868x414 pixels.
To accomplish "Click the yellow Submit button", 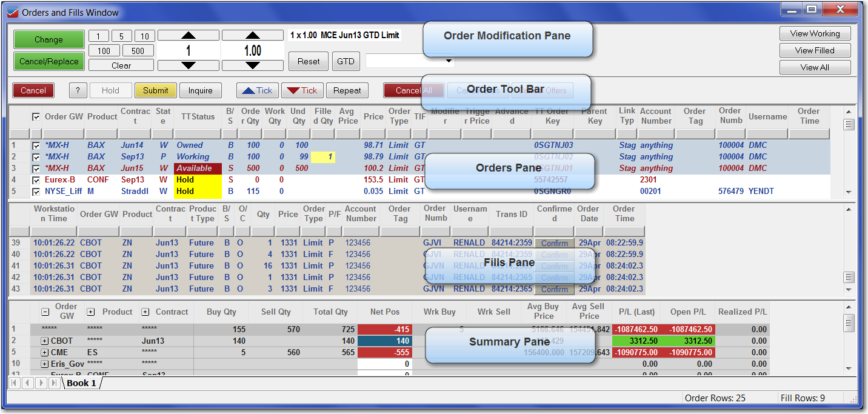I will (156, 90).
